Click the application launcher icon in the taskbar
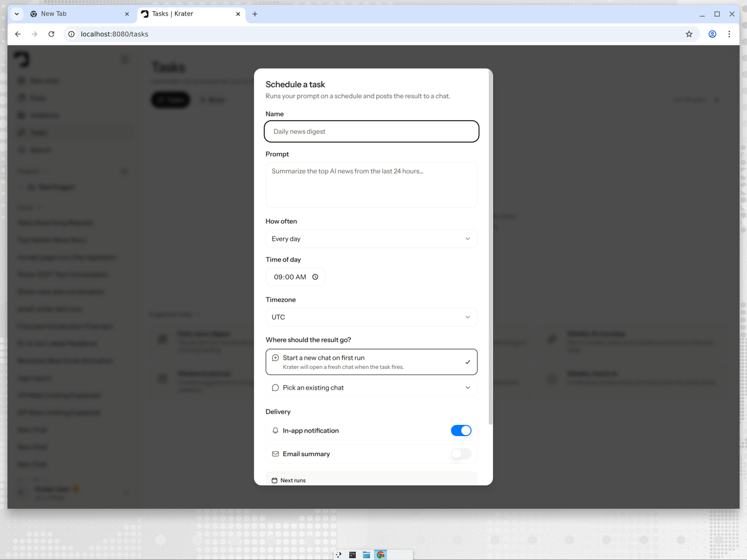Image resolution: width=747 pixels, height=560 pixels. tap(339, 554)
